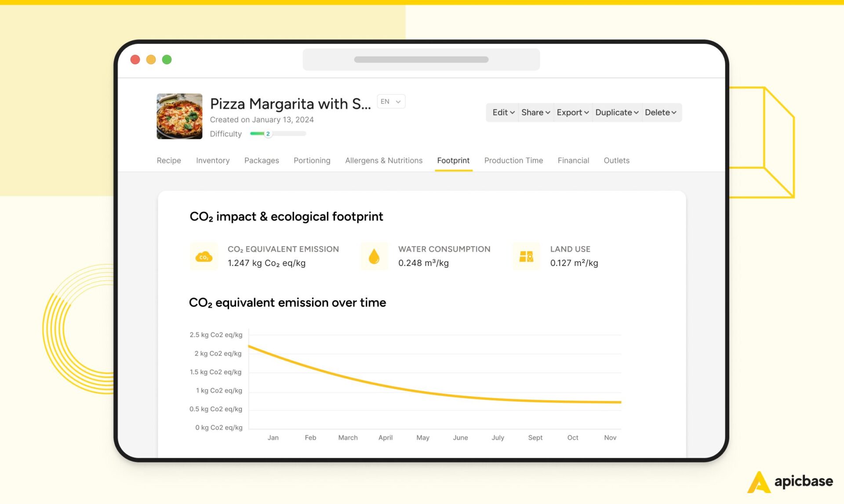Expand the Export options dropdown

571,112
